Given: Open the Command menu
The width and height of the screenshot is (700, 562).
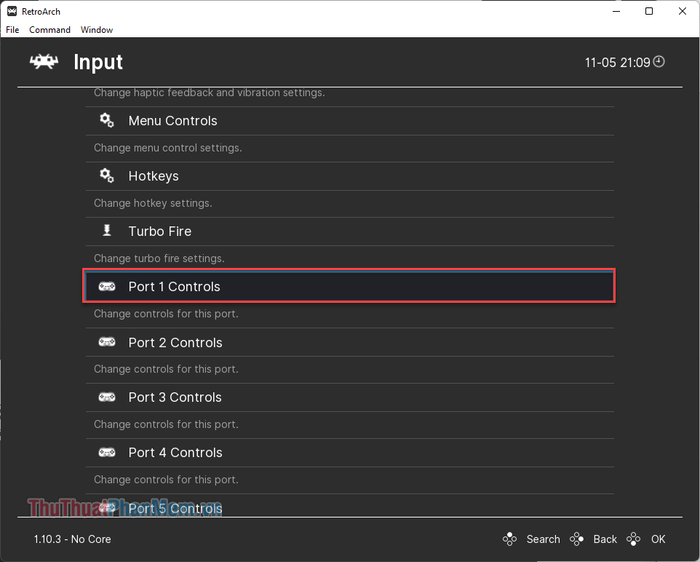Looking at the screenshot, I should coord(50,29).
